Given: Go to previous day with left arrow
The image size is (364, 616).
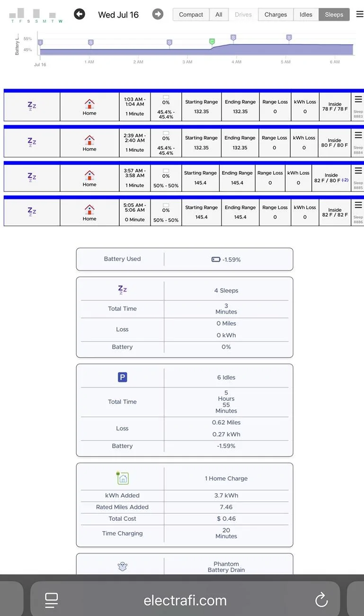Looking at the screenshot, I should coord(80,14).
